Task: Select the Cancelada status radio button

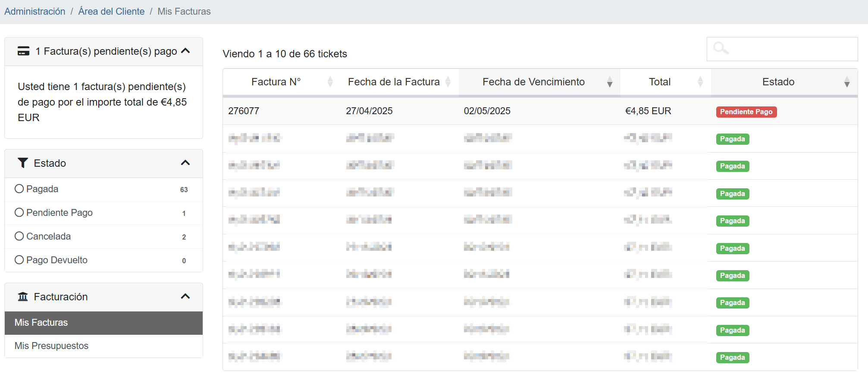Action: pyautogui.click(x=19, y=236)
